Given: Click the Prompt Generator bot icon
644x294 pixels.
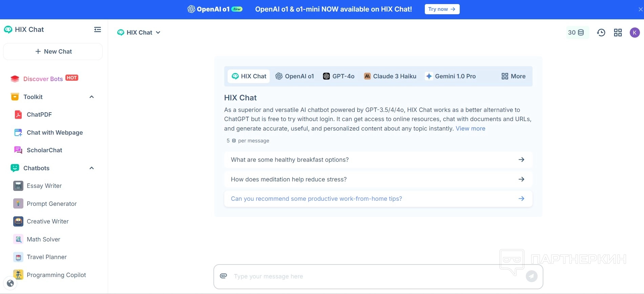Looking at the screenshot, I should [18, 203].
